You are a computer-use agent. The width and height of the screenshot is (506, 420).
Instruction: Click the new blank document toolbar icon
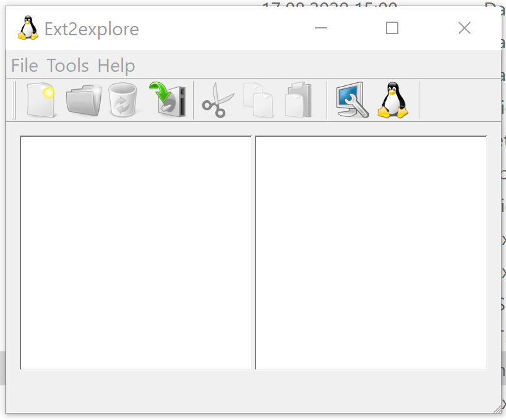pos(41,100)
